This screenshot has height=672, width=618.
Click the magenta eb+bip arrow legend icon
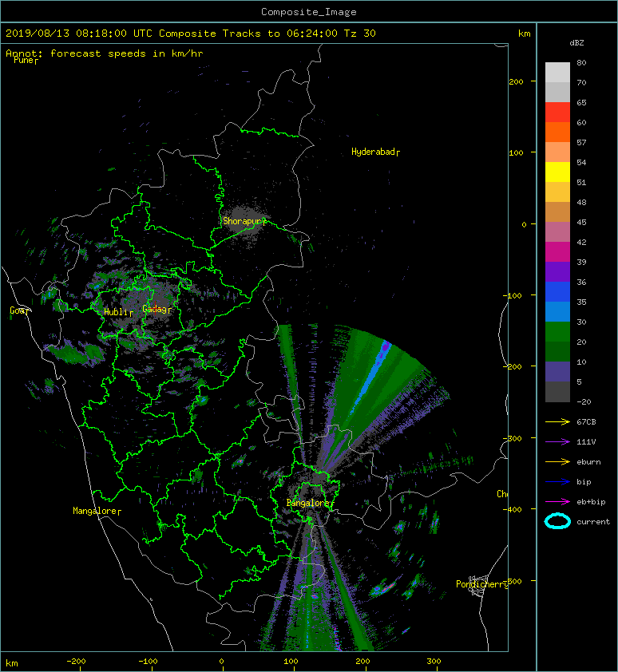(x=557, y=501)
